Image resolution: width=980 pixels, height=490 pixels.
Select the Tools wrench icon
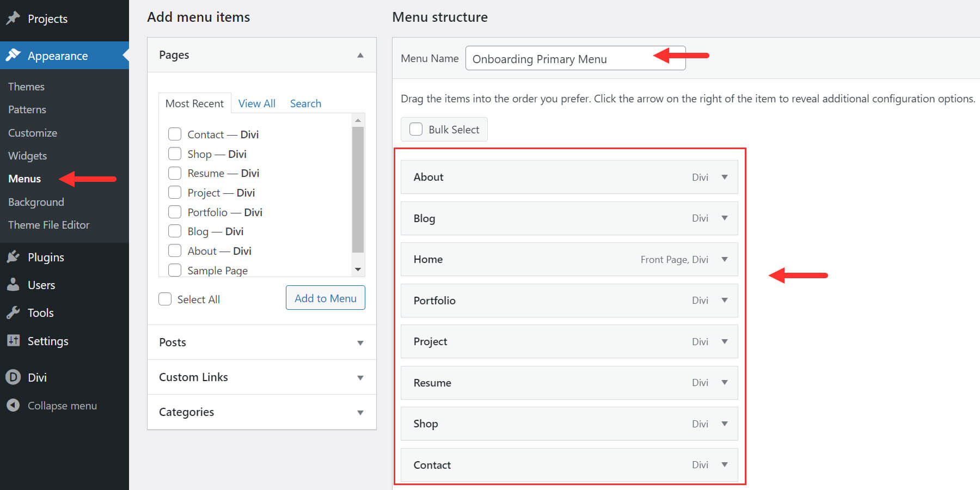(x=13, y=312)
